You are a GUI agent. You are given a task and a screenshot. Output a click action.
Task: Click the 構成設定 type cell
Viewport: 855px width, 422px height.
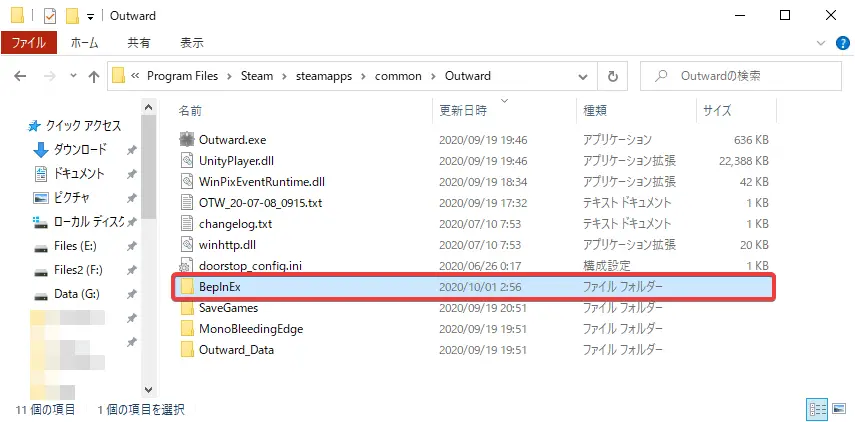coord(606,266)
